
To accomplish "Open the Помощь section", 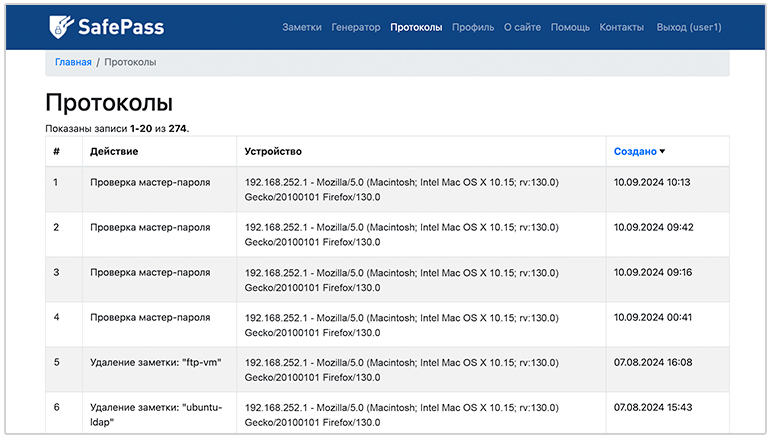I will [x=570, y=27].
